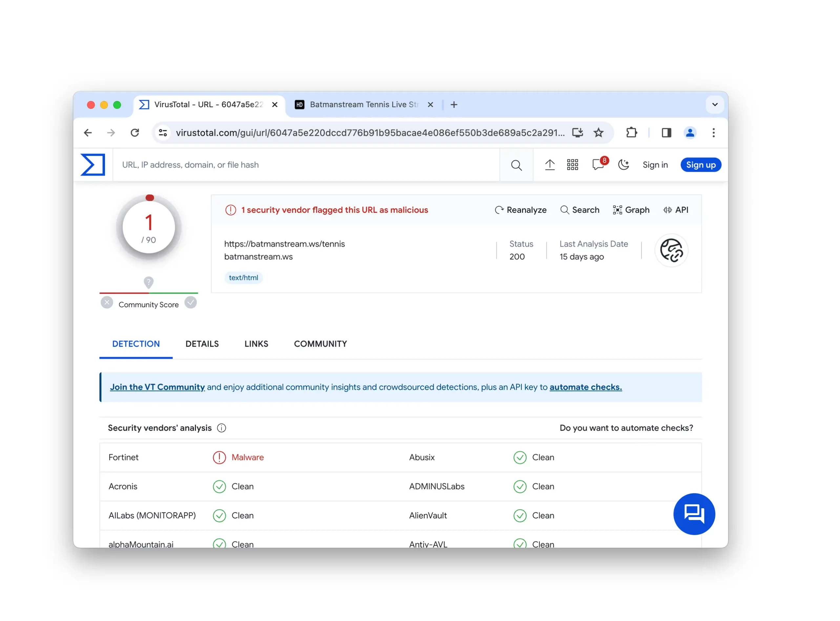Click the Sign up button

pos(700,164)
